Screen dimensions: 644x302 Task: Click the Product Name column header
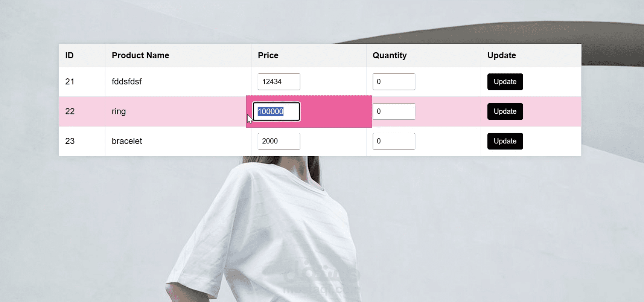178,55
